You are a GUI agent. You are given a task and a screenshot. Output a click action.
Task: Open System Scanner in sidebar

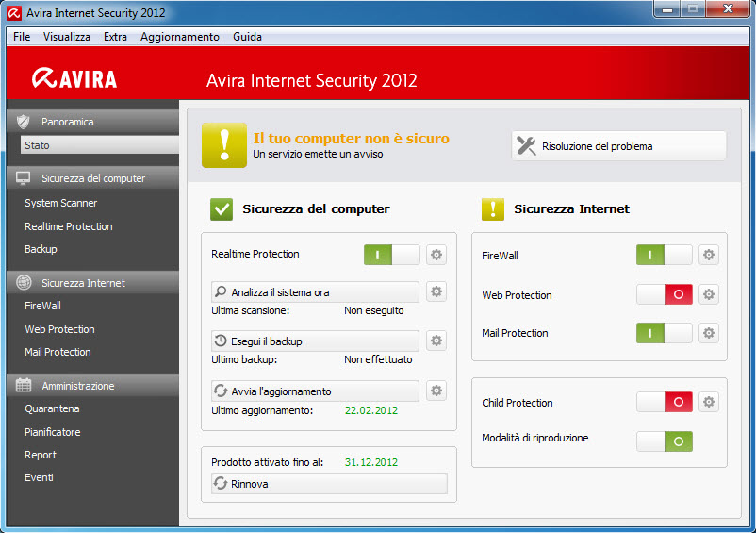point(60,203)
